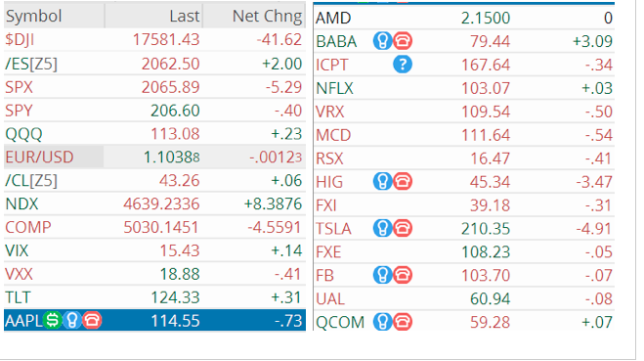Click the red phone icon beside AAPL
Image resolution: width=644 pixels, height=361 pixels.
coord(92,320)
